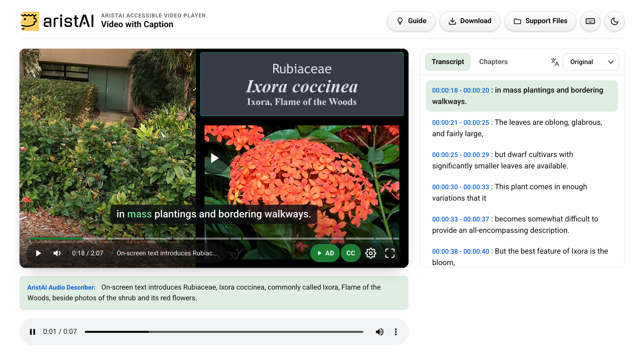644x354 pixels.
Task: Jump to transcript timestamp 00:00:33 - 00:00:37
Action: (x=461, y=219)
